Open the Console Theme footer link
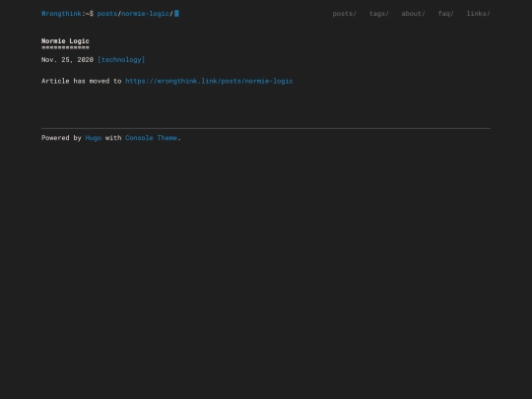The image size is (532, 399). [152, 138]
